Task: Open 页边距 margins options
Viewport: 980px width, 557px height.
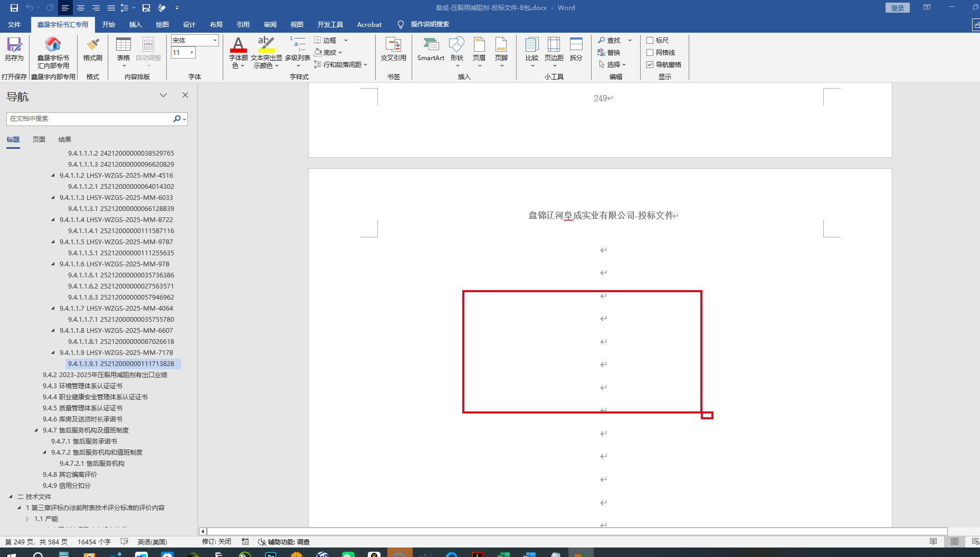Action: [x=554, y=52]
